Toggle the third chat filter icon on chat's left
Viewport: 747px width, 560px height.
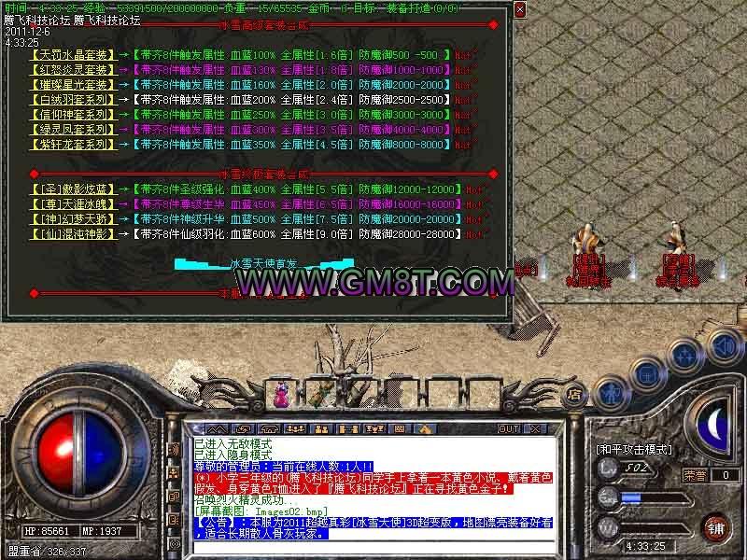(x=175, y=497)
